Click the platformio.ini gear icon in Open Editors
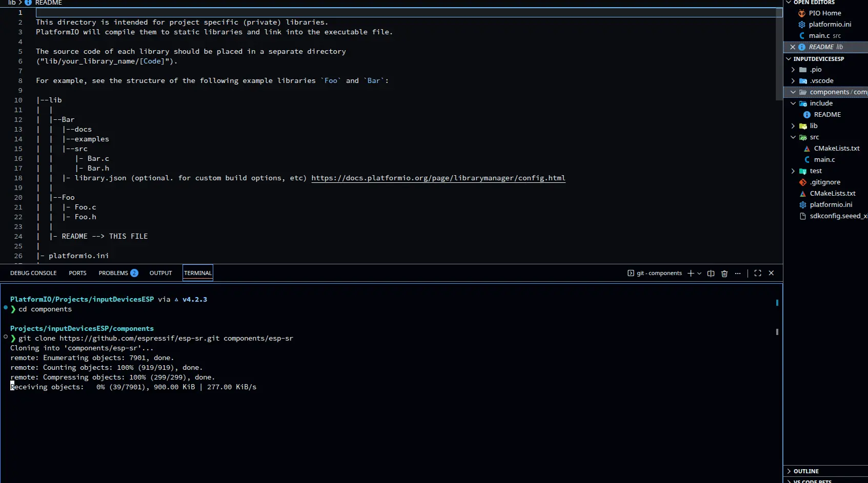Image resolution: width=868 pixels, height=483 pixels. 802,25
